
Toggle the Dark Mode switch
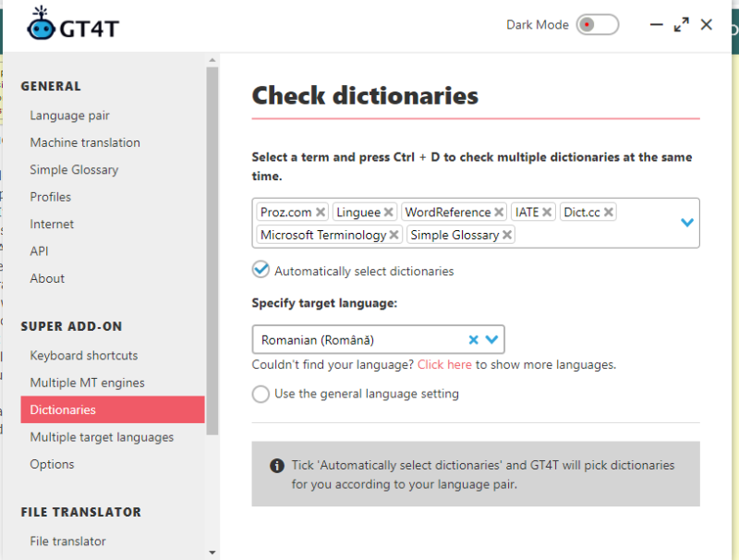click(597, 25)
